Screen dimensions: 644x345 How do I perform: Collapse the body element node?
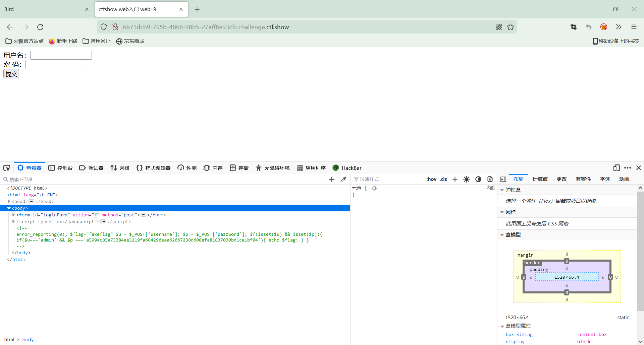[9, 208]
